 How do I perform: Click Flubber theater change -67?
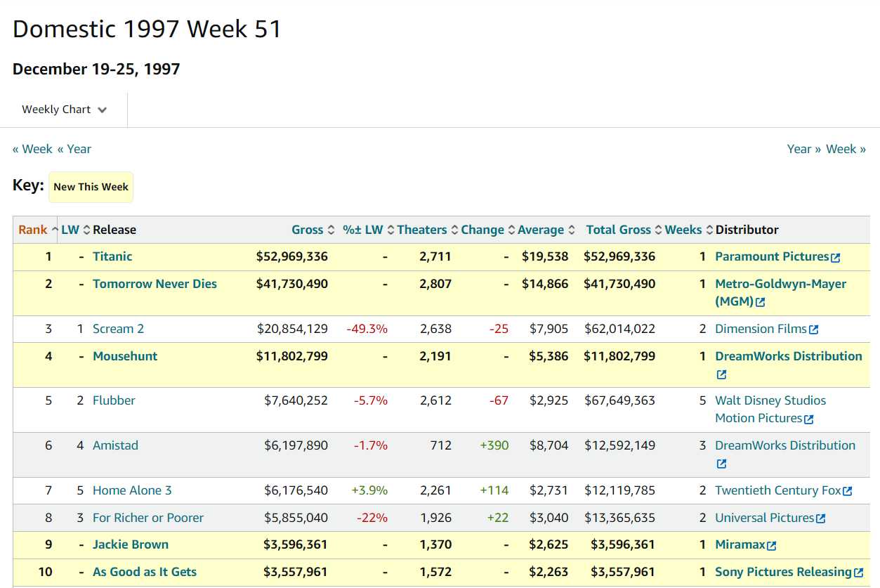pyautogui.click(x=499, y=400)
